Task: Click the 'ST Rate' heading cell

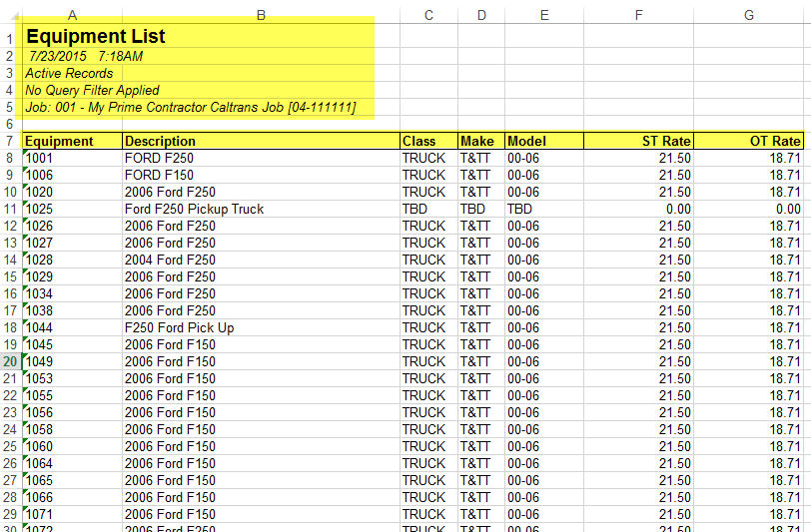Action: 639,141
